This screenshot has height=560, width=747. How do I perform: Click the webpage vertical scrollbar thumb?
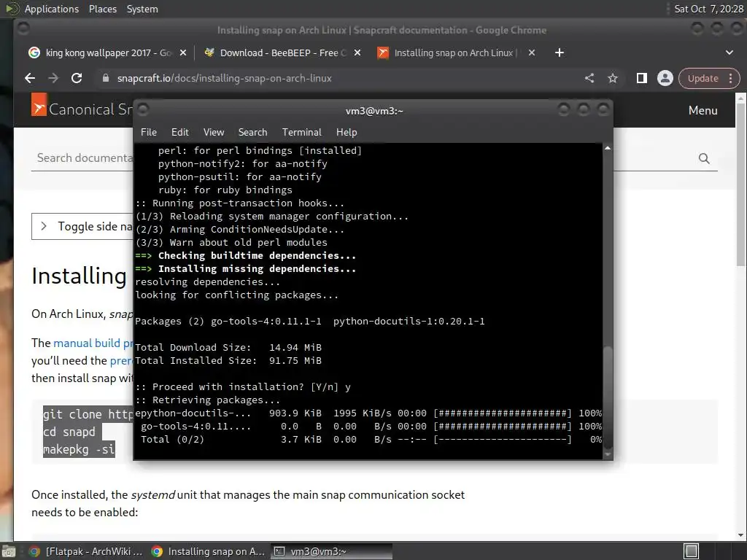coord(740,184)
